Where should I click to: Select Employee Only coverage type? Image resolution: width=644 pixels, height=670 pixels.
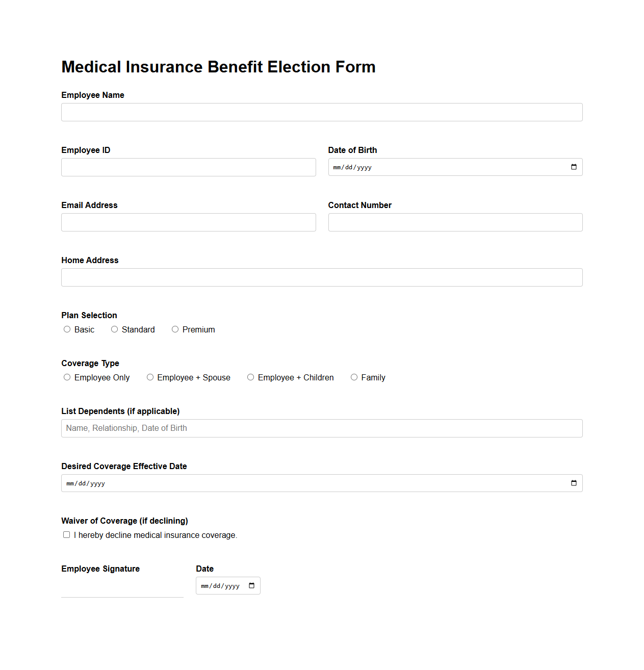pos(67,377)
